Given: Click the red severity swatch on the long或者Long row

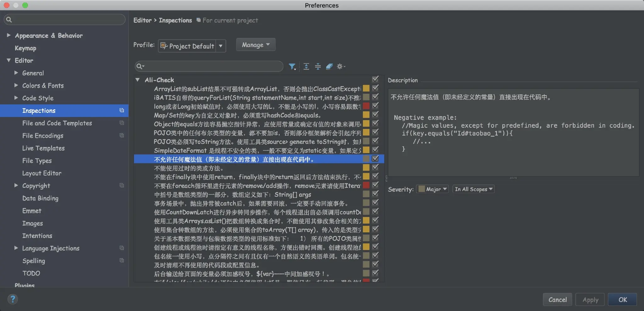Looking at the screenshot, I should [366, 106].
